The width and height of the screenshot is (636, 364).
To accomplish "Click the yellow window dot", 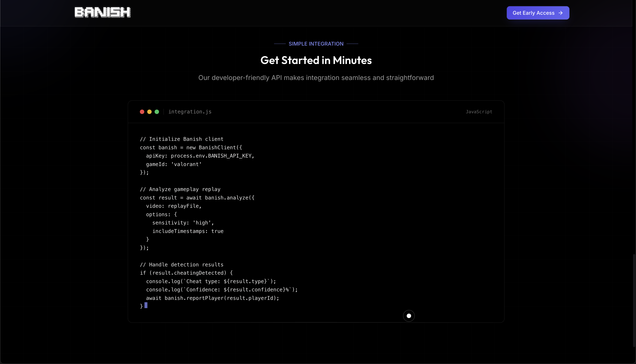I will point(149,112).
